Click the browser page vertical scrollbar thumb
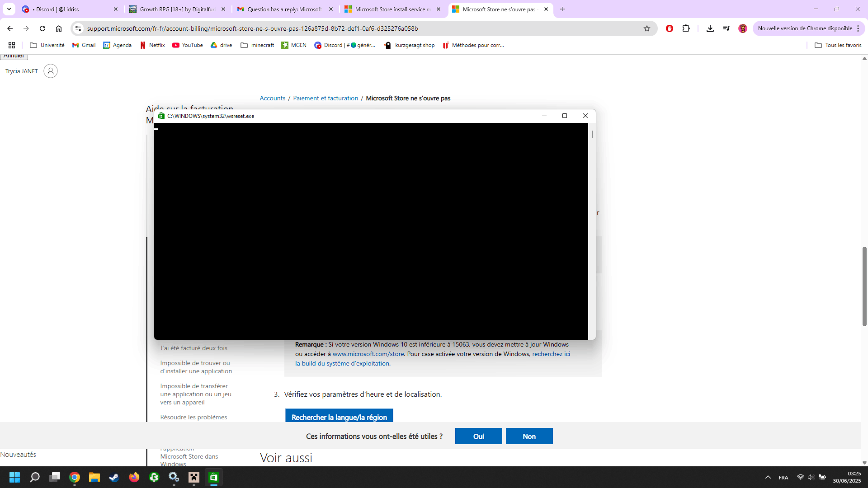 pyautogui.click(x=864, y=286)
